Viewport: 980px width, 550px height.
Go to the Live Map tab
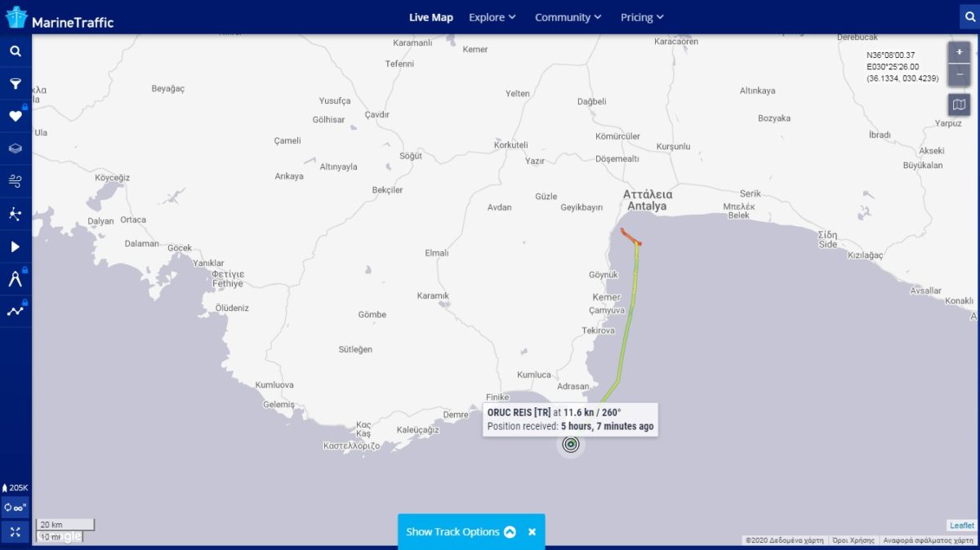[430, 17]
